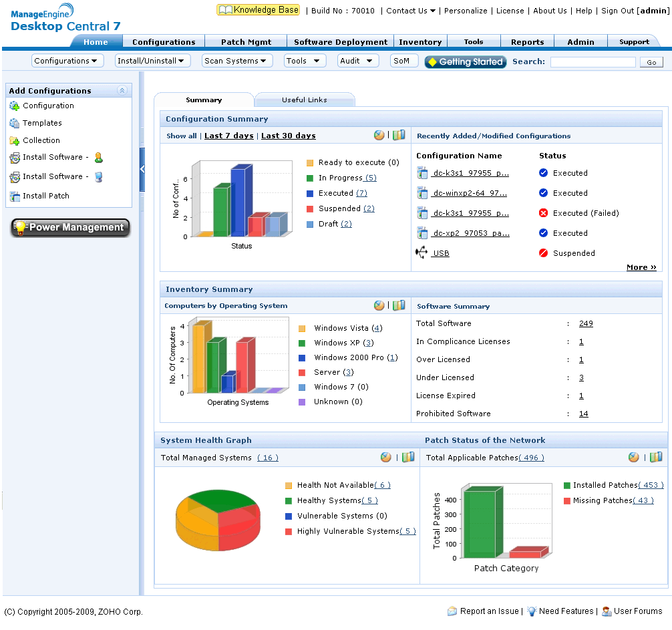The height and width of the screenshot is (630, 672).
Task: Click the User Forums icon
Action: (x=607, y=611)
